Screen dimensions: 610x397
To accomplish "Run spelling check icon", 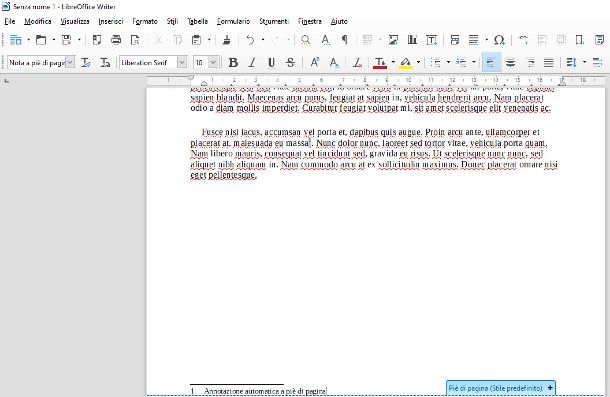I will click(x=325, y=40).
